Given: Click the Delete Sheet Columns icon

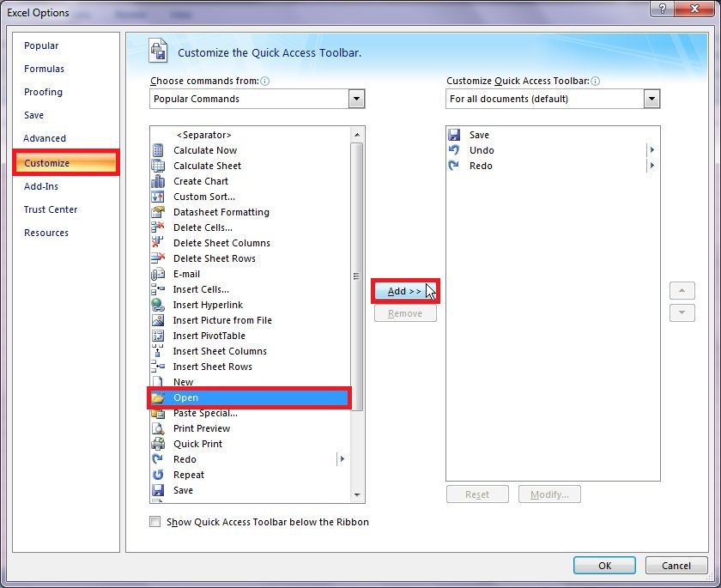Looking at the screenshot, I should (x=158, y=243).
